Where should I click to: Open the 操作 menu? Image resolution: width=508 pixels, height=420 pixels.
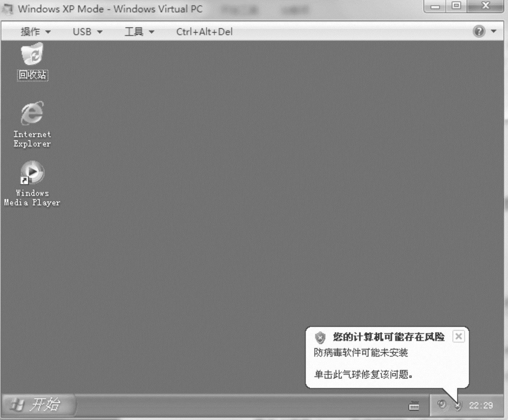tap(35, 32)
